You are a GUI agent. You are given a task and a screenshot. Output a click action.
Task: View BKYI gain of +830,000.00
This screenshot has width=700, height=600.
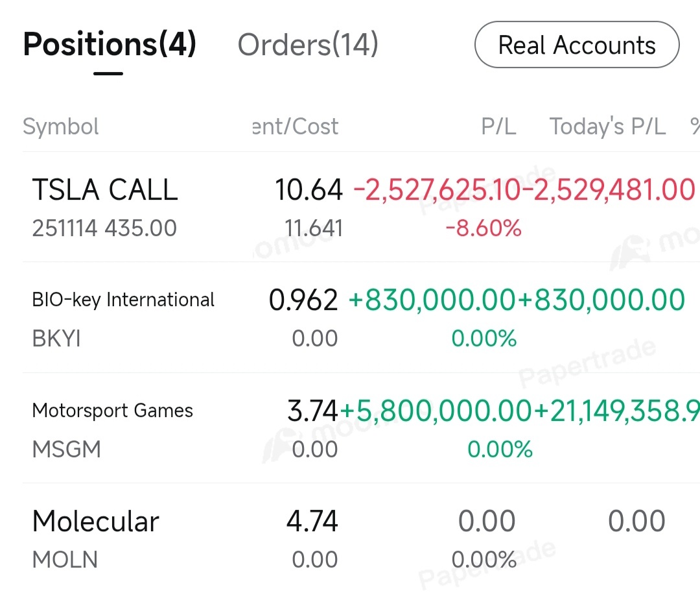tap(432, 300)
